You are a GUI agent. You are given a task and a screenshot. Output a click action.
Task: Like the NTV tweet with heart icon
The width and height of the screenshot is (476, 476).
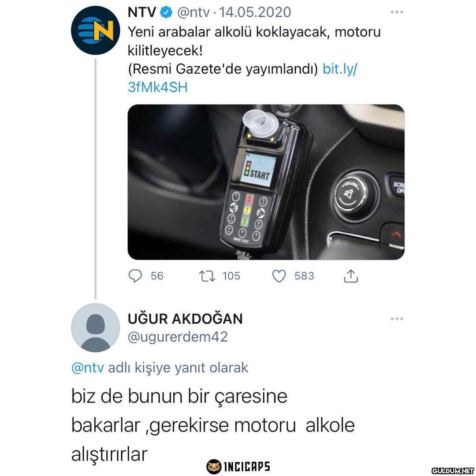click(279, 276)
